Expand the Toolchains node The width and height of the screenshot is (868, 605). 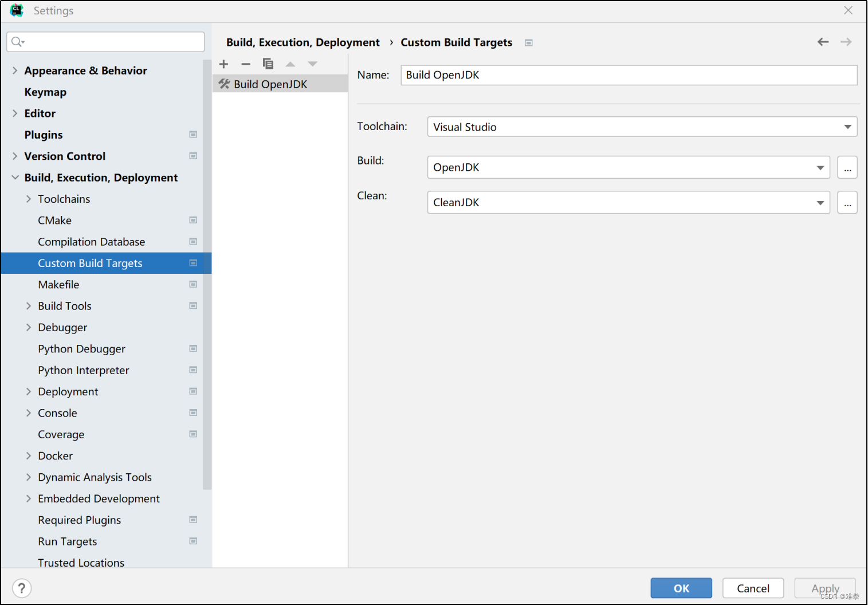click(29, 199)
